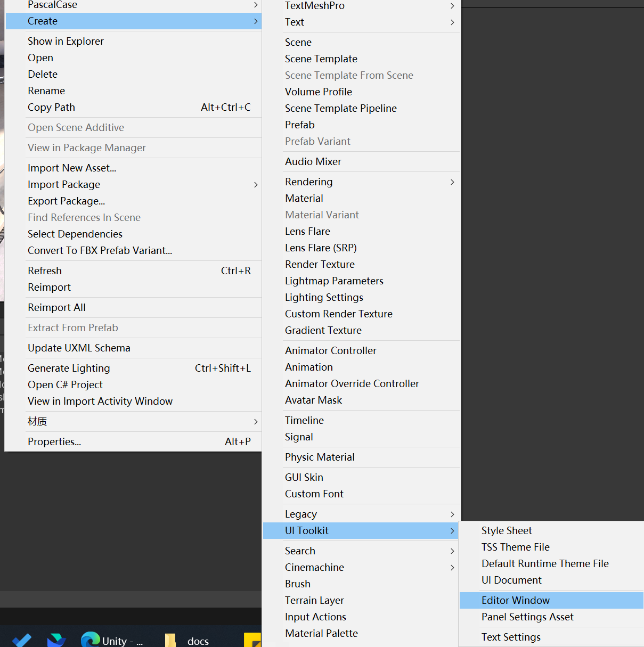Create a Panel Settings Asset
644x647 pixels.
point(527,617)
